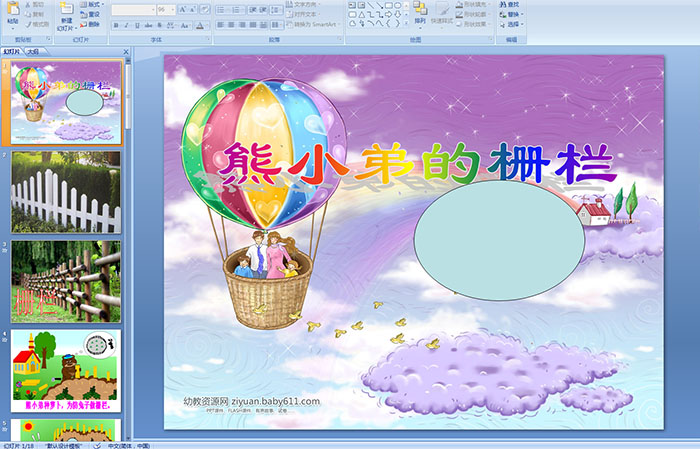Toggle Align Text Right
700x449 pixels.
pos(242,25)
